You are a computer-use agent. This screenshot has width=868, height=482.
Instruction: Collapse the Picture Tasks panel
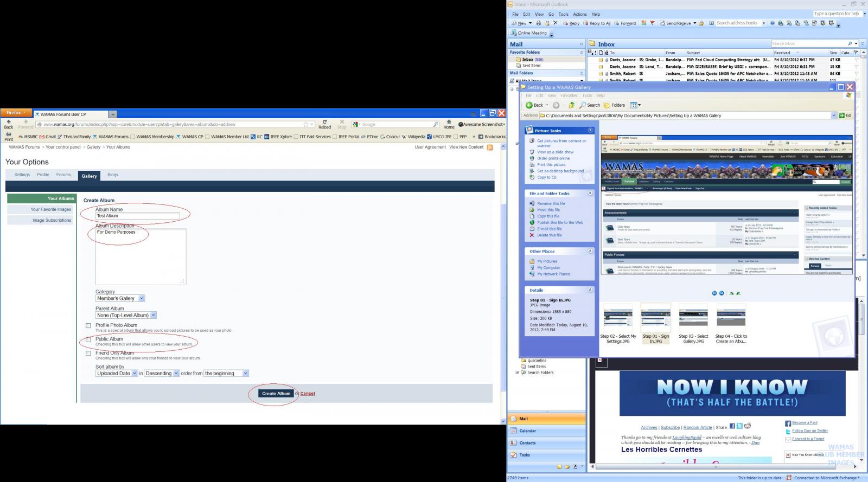click(x=590, y=131)
